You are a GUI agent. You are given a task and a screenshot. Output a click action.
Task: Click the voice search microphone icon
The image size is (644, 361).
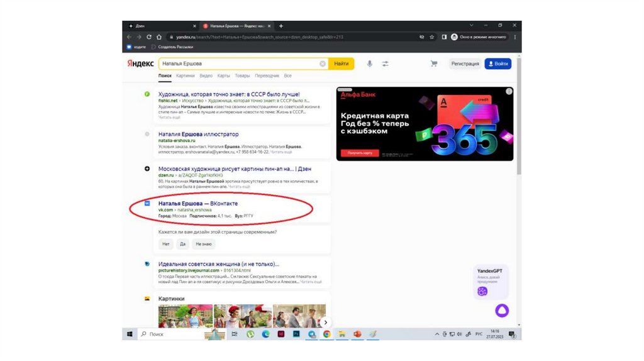point(370,64)
